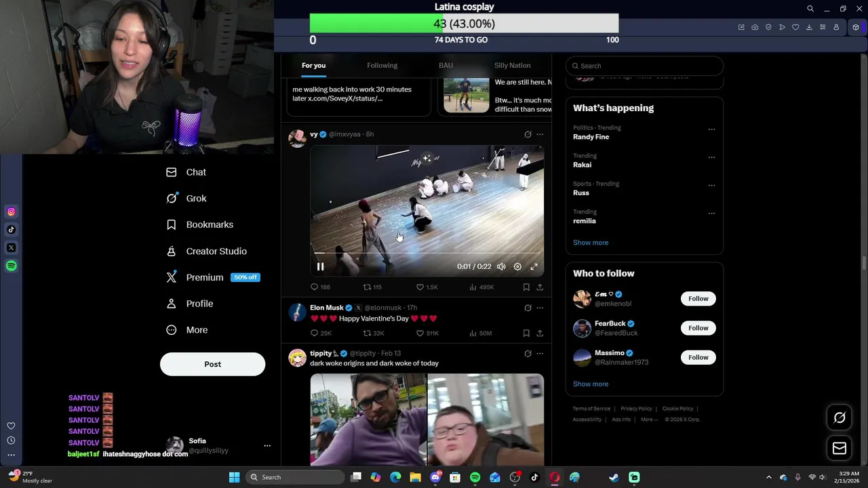Enter fullscreen on the vy video
Image resolution: width=868 pixels, height=488 pixels.
(534, 266)
